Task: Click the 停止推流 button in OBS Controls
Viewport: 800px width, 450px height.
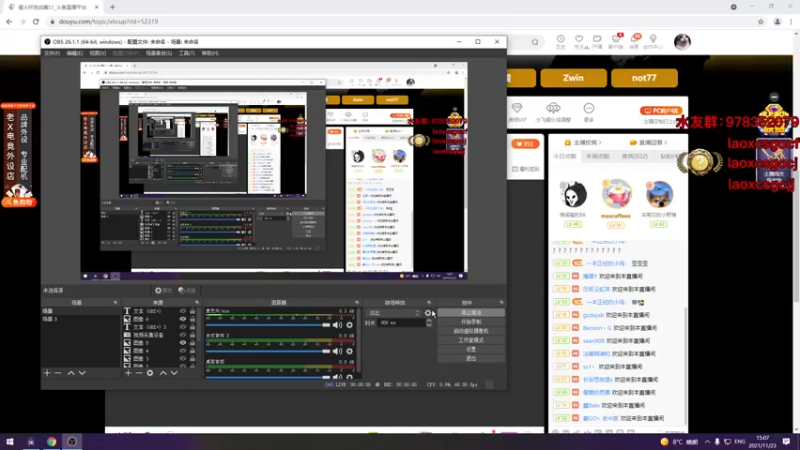Action: coord(471,313)
